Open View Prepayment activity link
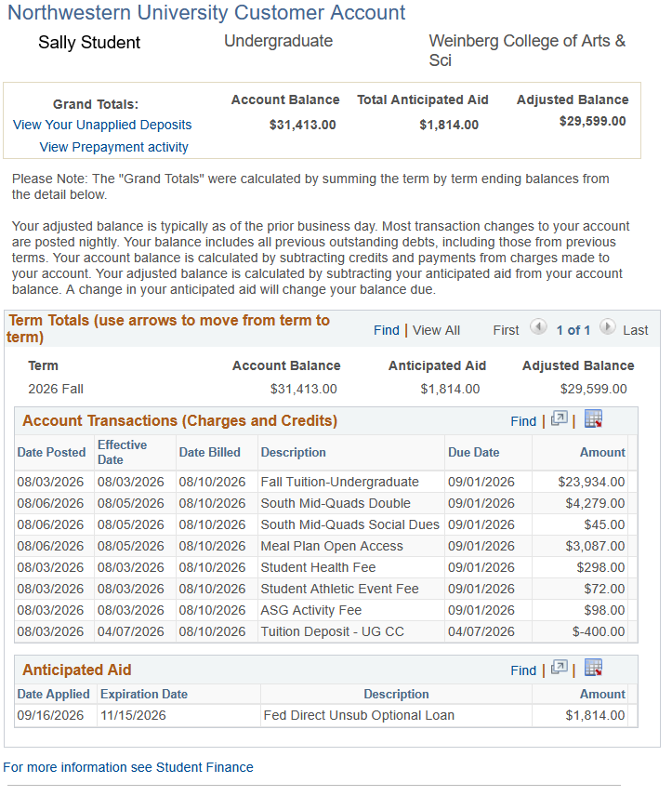The image size is (672, 796). click(x=113, y=147)
